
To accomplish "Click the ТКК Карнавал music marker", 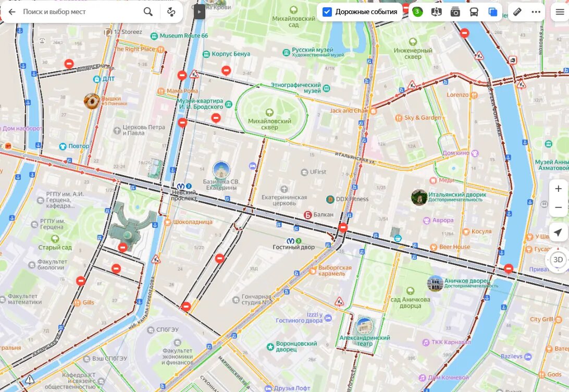I will pos(426,342).
